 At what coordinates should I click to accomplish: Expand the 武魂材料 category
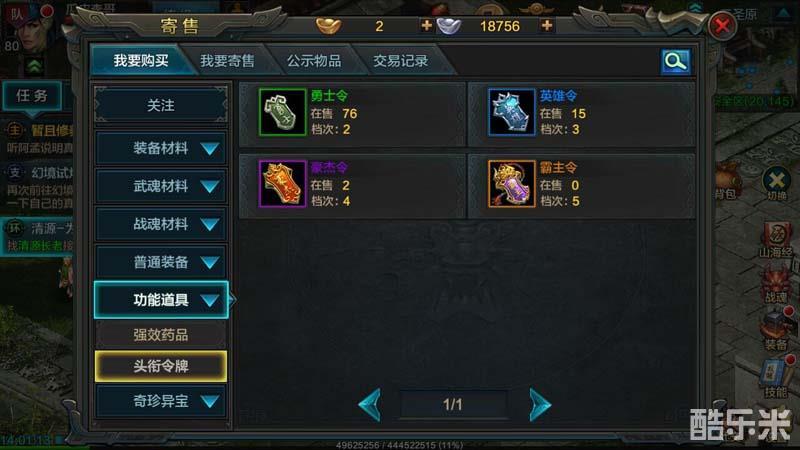[x=161, y=186]
